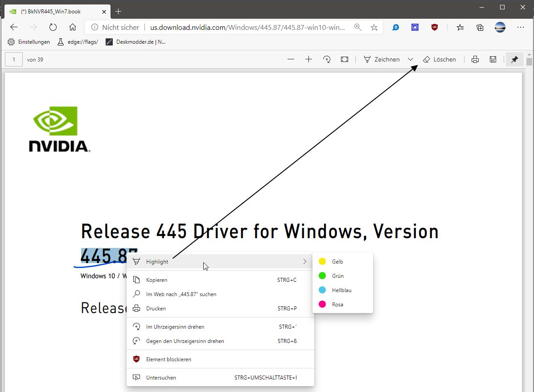534x392 pixels.
Task: Choose Element blockieren menu entry
Action: pyautogui.click(x=220, y=359)
